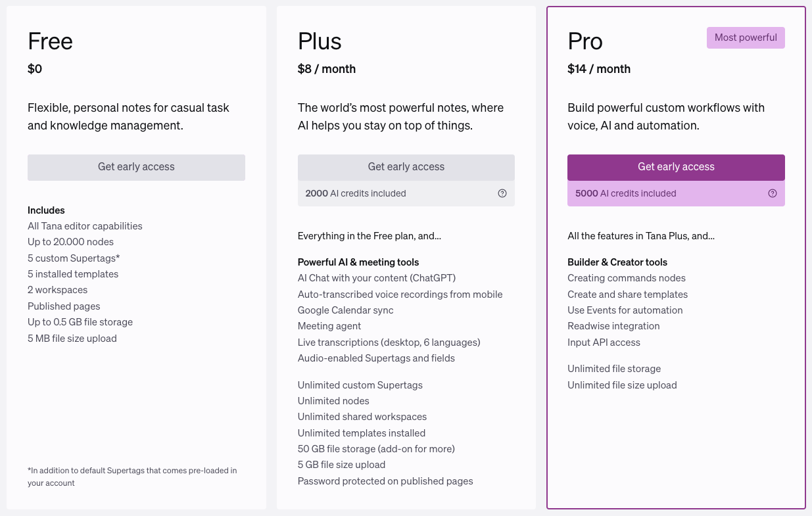
Task: Click the 5000 AI credits included text
Action: tap(625, 193)
